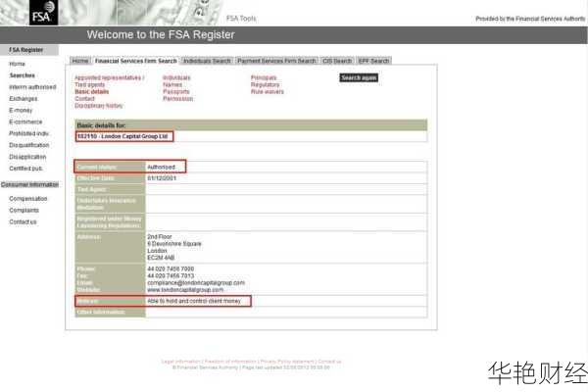Switch to Payment Services Firm Search tab
The height and width of the screenshot is (392, 588).
point(277,61)
